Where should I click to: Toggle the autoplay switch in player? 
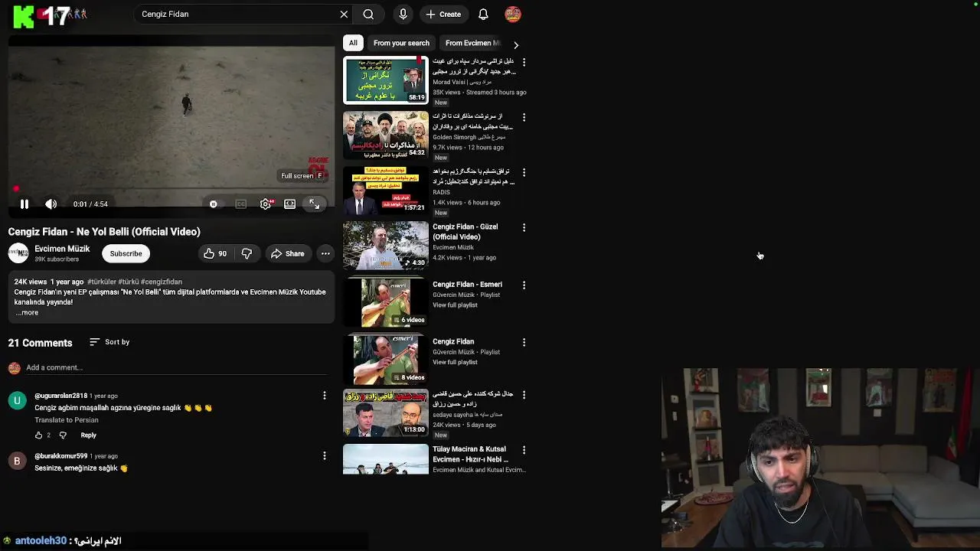(x=214, y=204)
